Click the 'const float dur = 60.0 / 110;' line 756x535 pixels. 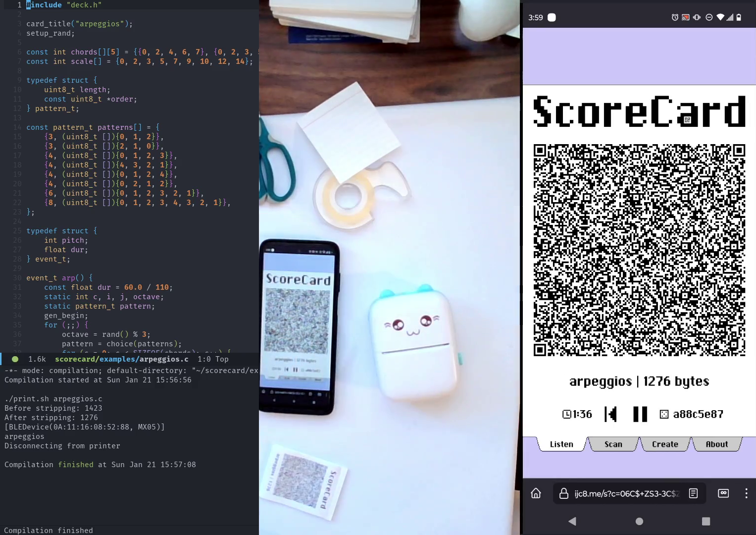click(108, 287)
